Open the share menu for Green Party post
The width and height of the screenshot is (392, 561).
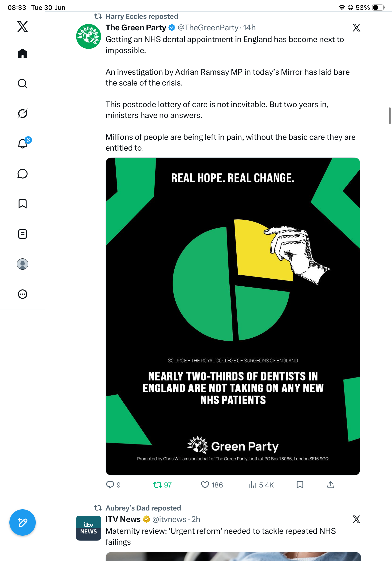pos(331,485)
